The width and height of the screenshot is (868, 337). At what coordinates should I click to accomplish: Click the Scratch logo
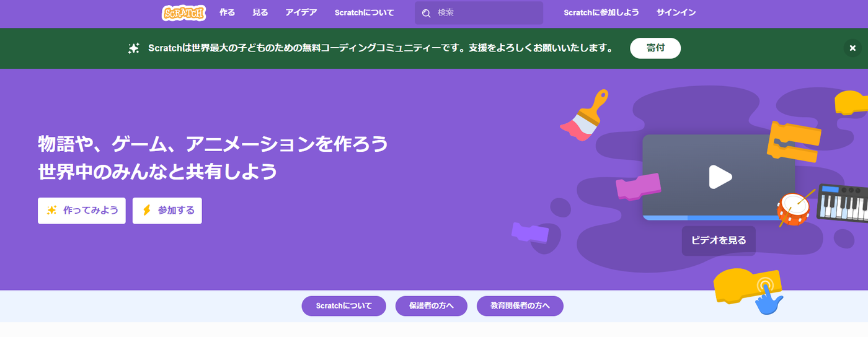pos(184,13)
